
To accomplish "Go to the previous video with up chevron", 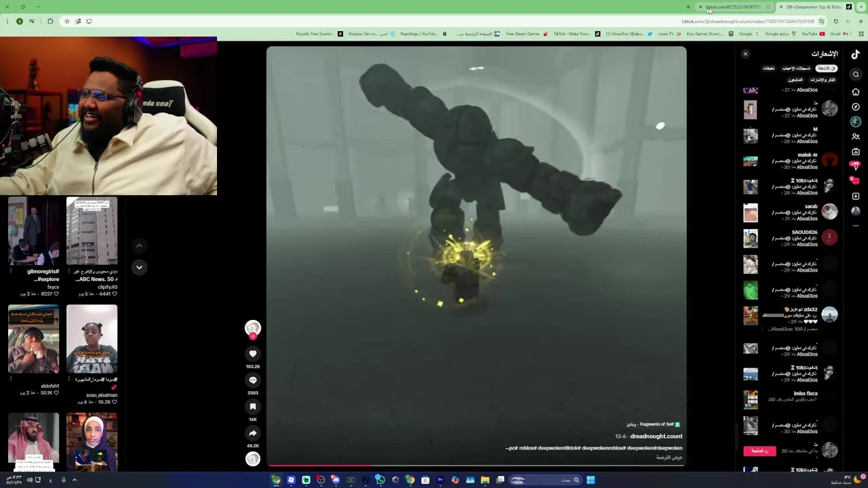I will (x=139, y=245).
